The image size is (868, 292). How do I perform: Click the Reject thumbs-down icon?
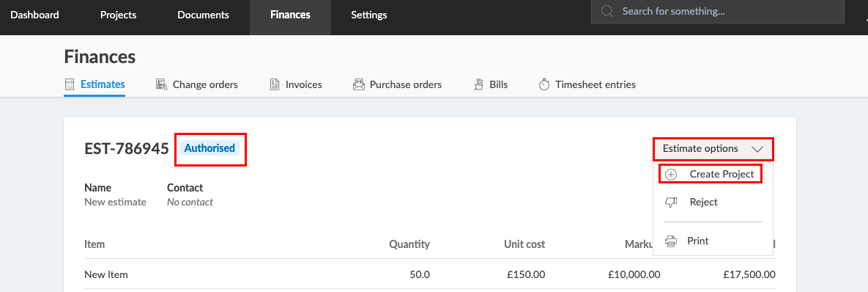[x=671, y=202]
